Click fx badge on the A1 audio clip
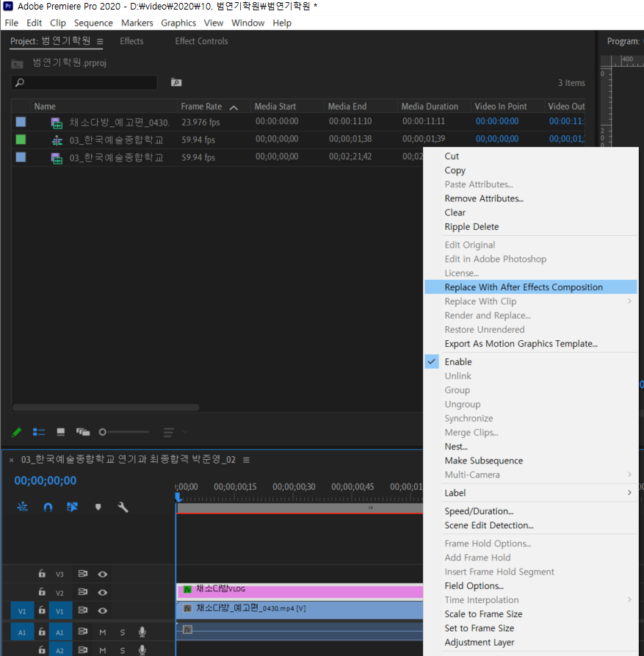Image resolution: width=644 pixels, height=656 pixels. coord(188,630)
